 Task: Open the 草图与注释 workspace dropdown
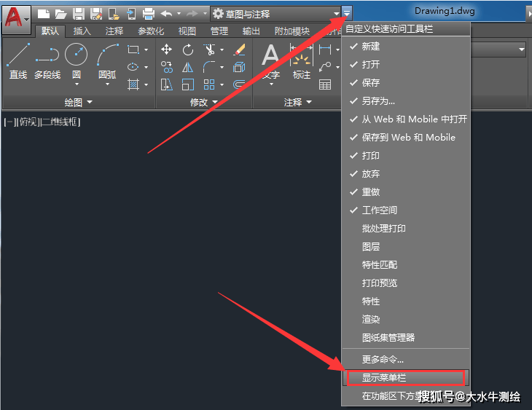click(x=276, y=14)
